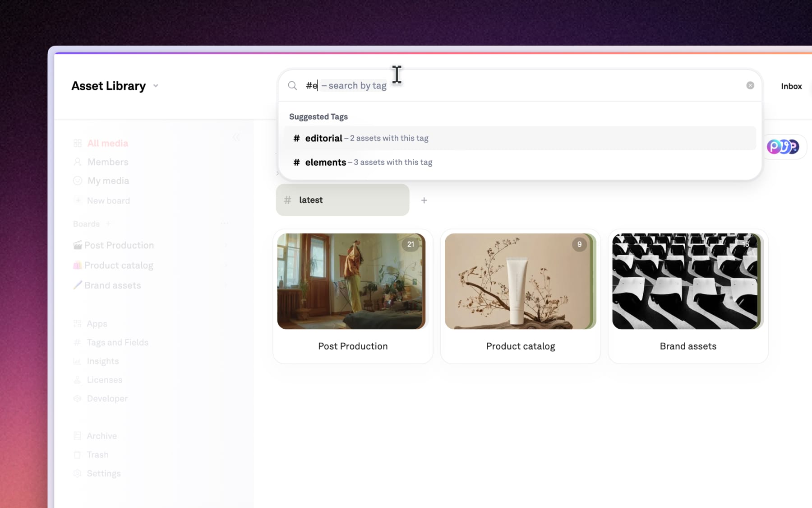Select the elements suggested tag
812x508 pixels.
[325, 162]
